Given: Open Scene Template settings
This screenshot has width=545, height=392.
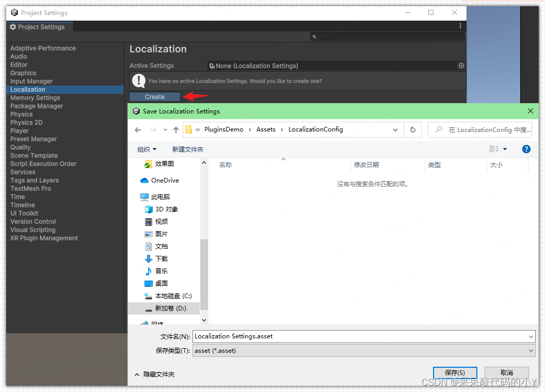Looking at the screenshot, I should [34, 156].
